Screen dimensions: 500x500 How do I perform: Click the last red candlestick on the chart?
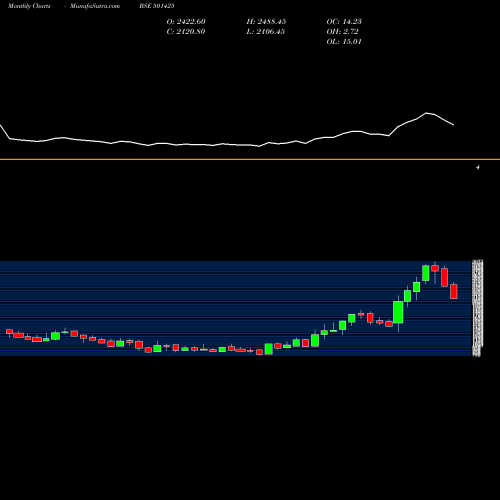click(x=454, y=291)
